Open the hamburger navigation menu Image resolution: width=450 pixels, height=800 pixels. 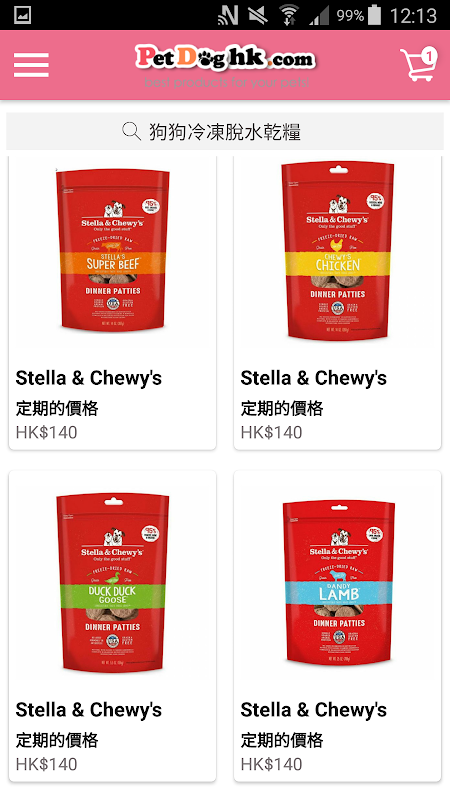(31, 65)
